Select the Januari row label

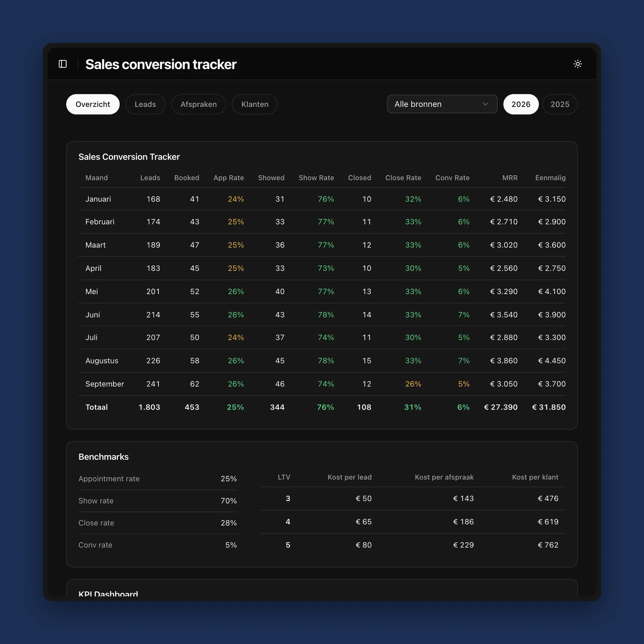pyautogui.click(x=98, y=199)
